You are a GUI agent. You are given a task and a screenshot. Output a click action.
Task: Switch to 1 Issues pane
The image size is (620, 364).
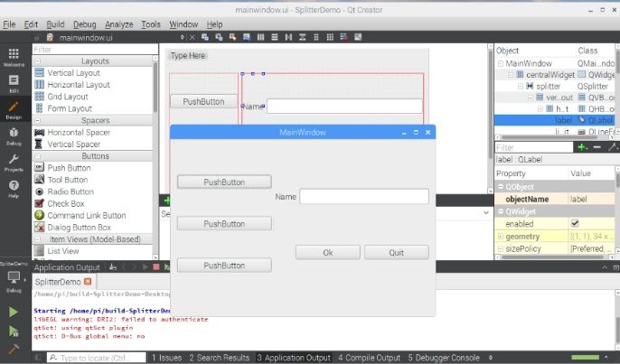click(x=167, y=358)
